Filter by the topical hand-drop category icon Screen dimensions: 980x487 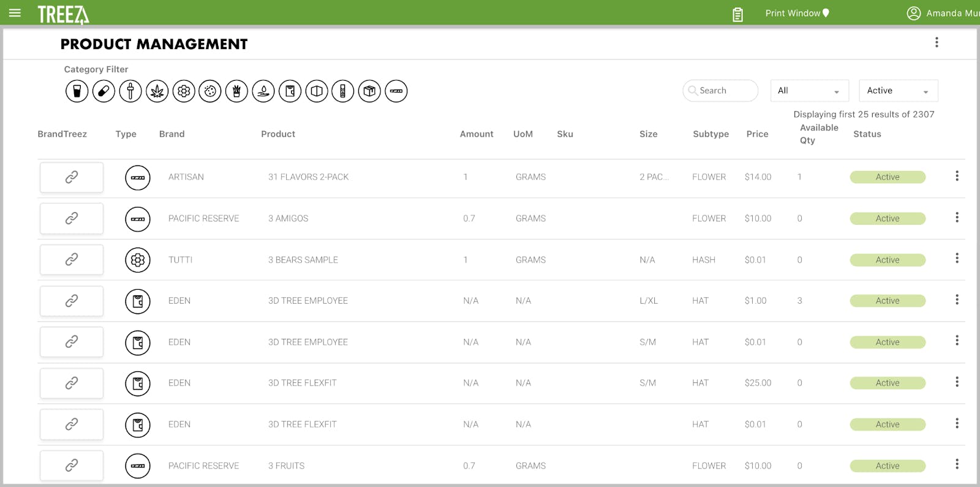(263, 91)
